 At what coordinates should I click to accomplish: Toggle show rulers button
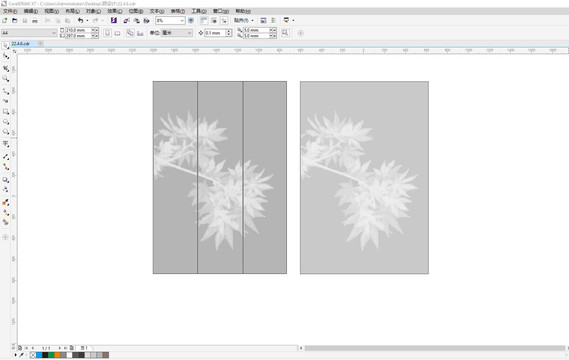click(x=204, y=21)
